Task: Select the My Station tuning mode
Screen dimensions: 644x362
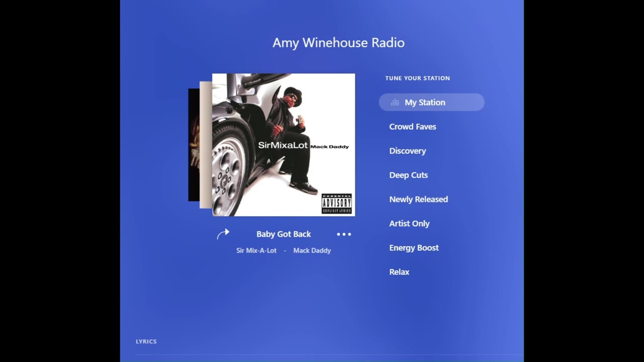Action: pos(432,102)
